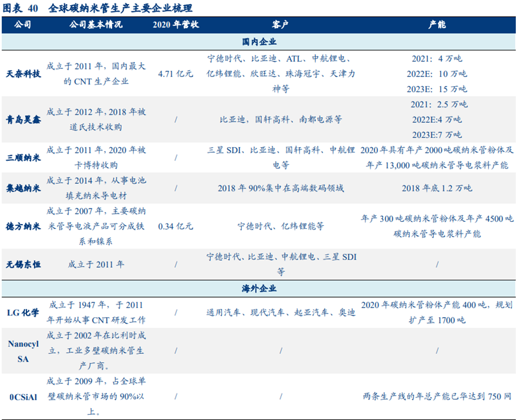Select the revenue value 4.71 亿元

[175, 74]
